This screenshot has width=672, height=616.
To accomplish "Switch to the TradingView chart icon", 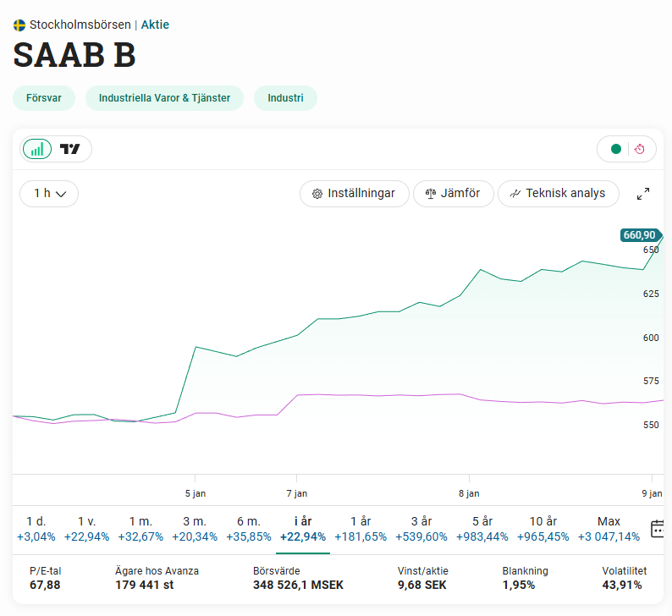I will point(69,149).
